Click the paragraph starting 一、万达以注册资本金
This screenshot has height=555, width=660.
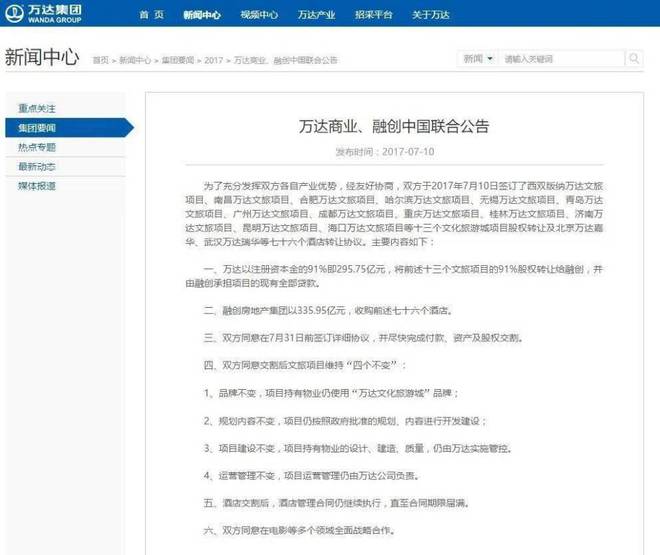click(394, 276)
